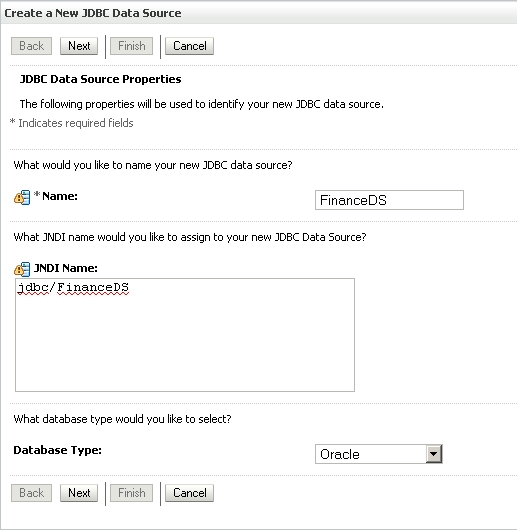This screenshot has width=517, height=530.
Task: Click the warning icon next to JNDI Name
Action: 22,269
